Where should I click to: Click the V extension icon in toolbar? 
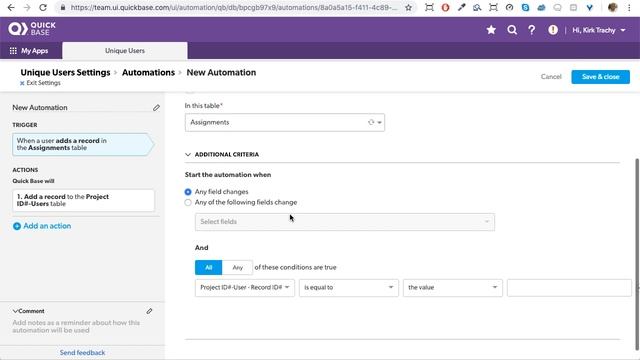(589, 7)
